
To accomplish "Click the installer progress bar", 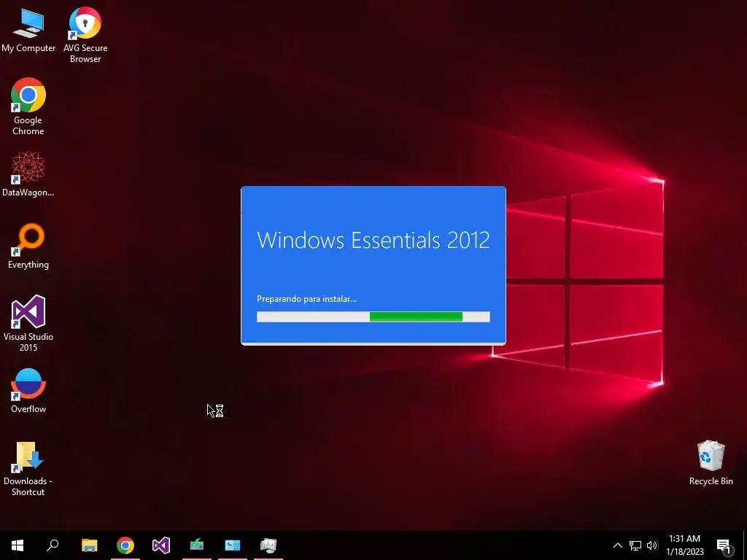I will 373,316.
